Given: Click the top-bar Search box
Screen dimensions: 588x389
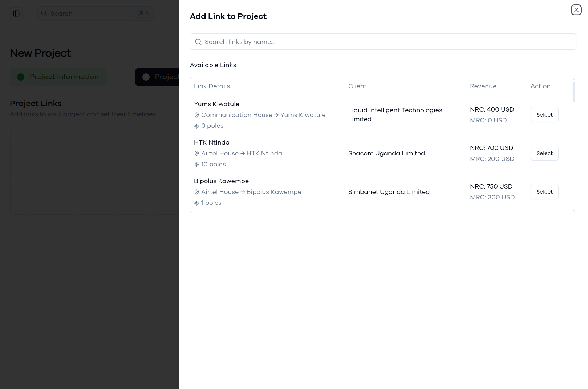Looking at the screenshot, I should (95, 13).
